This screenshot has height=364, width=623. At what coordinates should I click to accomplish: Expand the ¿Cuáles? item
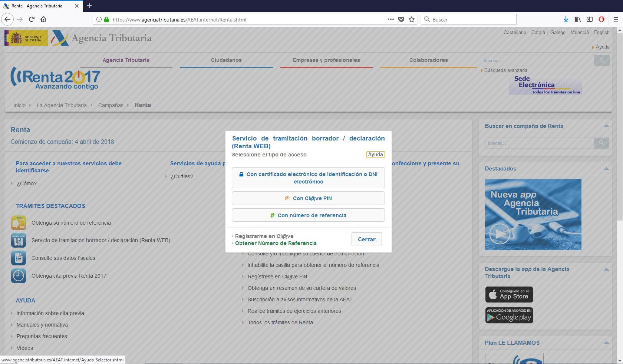pyautogui.click(x=182, y=176)
